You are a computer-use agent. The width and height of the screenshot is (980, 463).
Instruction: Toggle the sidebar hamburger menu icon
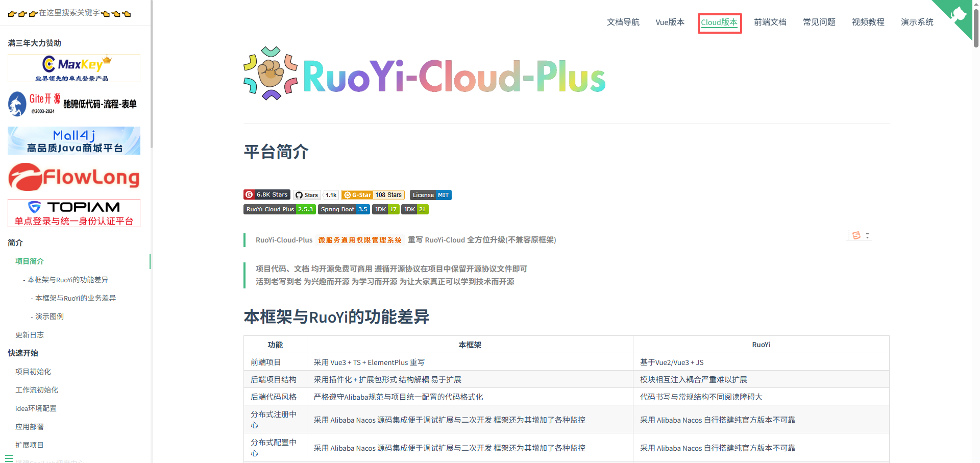pos(9,458)
